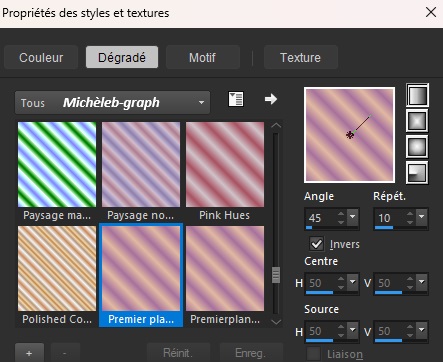Viewport: 443px width, 362px height.
Task: Select the Paysage no... gradient thumbnail
Action: (x=141, y=164)
